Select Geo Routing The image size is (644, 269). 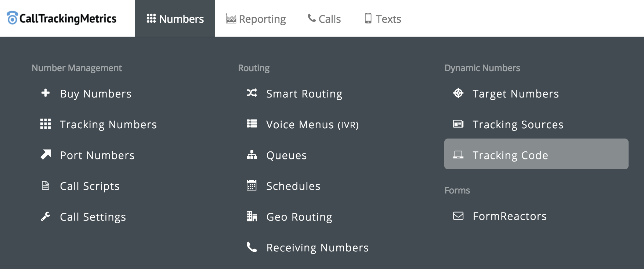coord(299,217)
